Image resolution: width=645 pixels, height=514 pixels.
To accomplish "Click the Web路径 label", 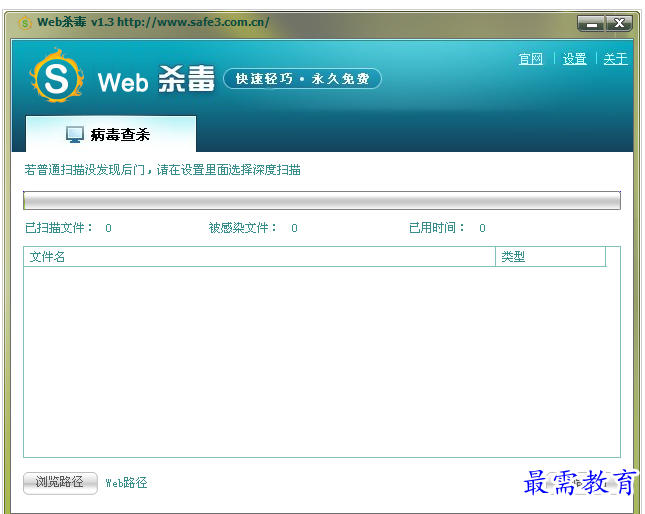I will (126, 483).
